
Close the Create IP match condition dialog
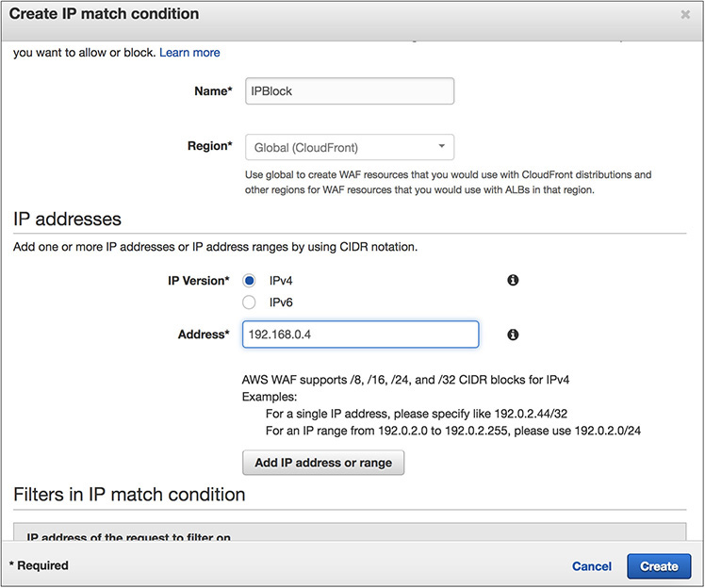(684, 15)
